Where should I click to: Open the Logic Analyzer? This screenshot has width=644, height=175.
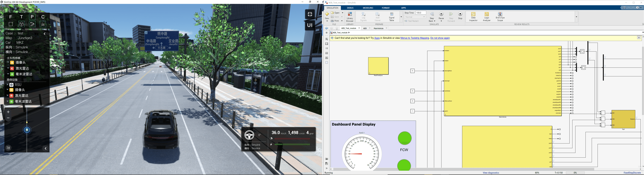pyautogui.click(x=487, y=17)
